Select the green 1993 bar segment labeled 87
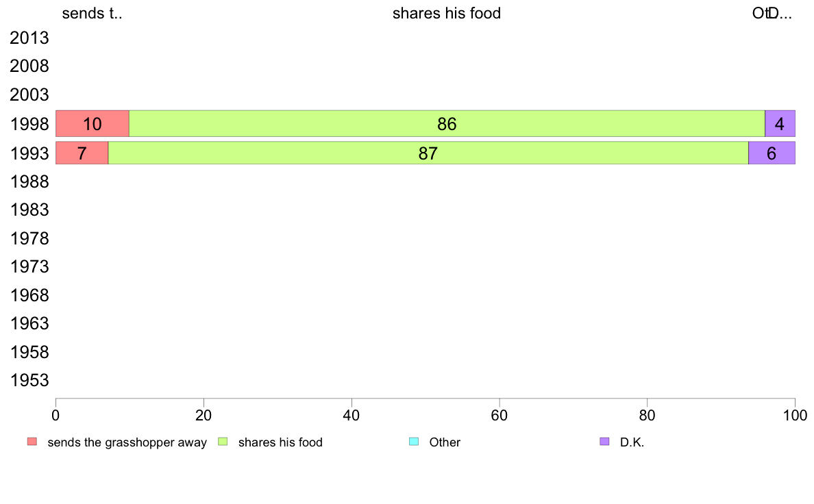 point(428,153)
